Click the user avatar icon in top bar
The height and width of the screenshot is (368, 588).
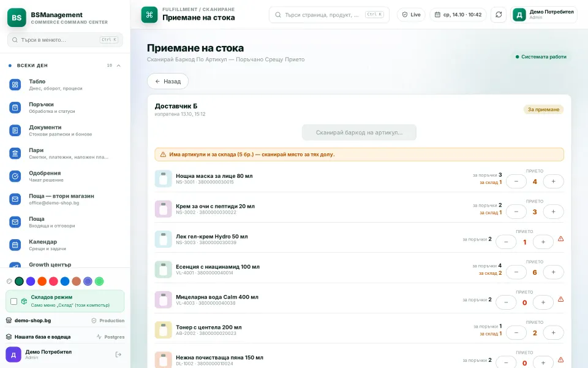tap(519, 15)
